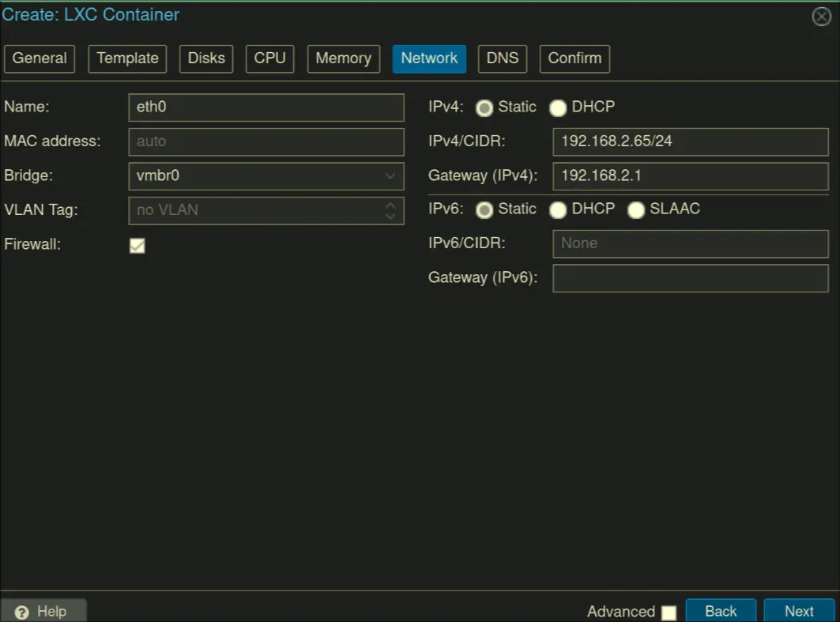Select the IPv6 DHCP radio button
The image size is (840, 622).
coord(558,209)
